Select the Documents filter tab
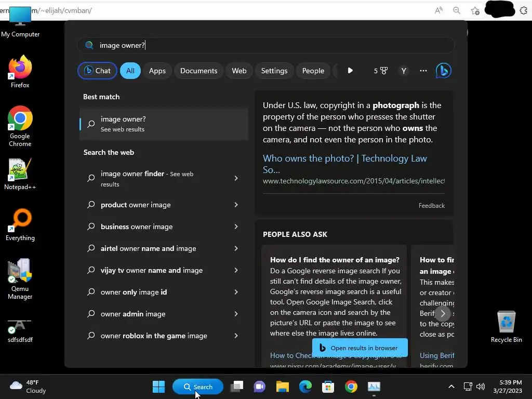The width and height of the screenshot is (532, 399). coord(198,71)
